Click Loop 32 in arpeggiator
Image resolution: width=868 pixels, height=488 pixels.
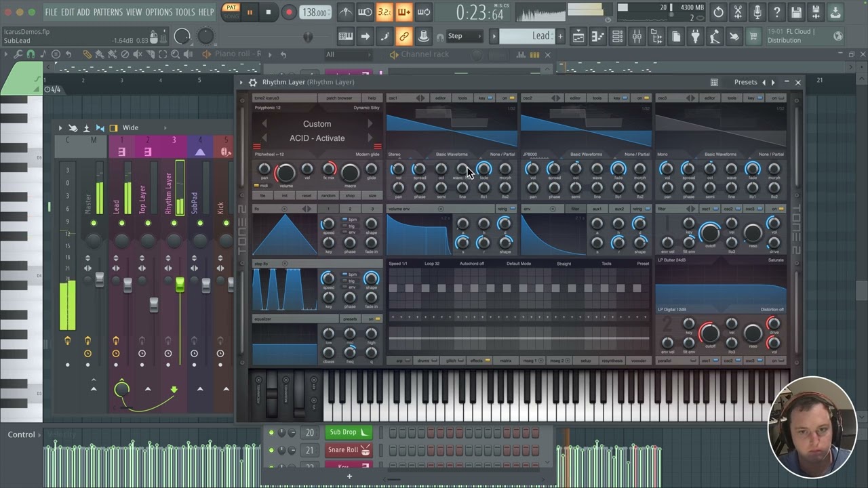[432, 264]
